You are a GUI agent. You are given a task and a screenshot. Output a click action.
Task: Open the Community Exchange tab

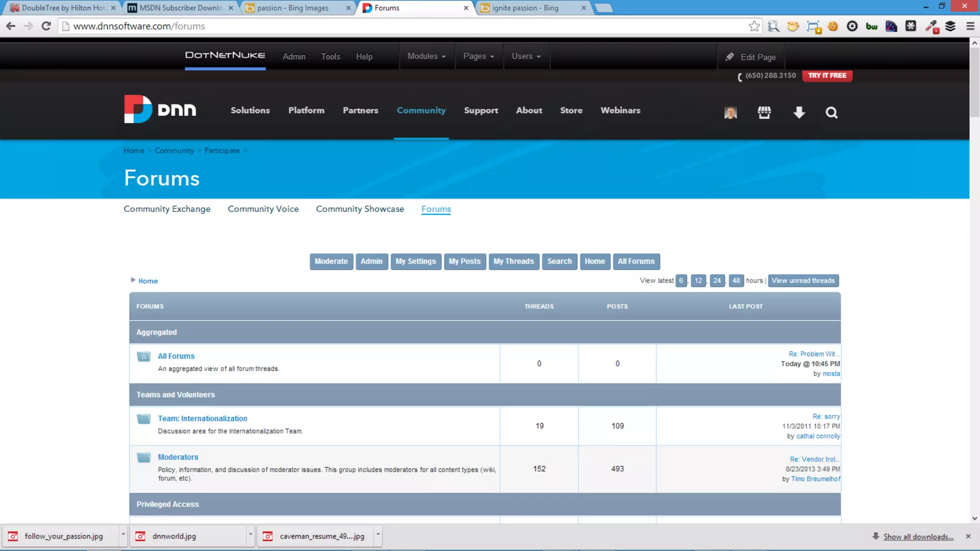167,209
